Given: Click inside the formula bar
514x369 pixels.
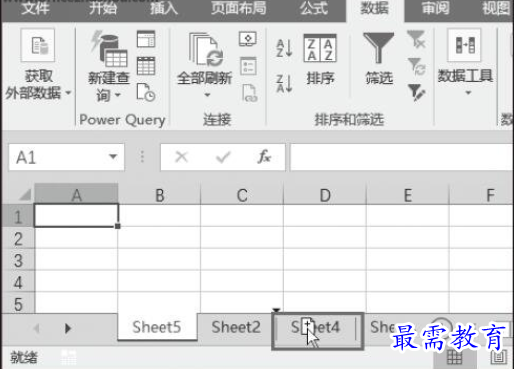Looking at the screenshot, I should pyautogui.click(x=402, y=157).
